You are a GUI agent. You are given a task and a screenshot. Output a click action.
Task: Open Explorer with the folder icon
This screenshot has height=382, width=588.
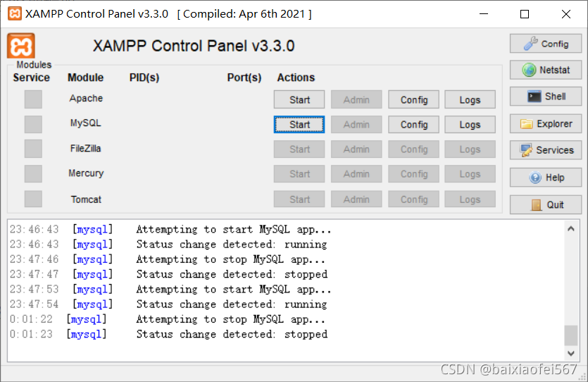coord(546,124)
